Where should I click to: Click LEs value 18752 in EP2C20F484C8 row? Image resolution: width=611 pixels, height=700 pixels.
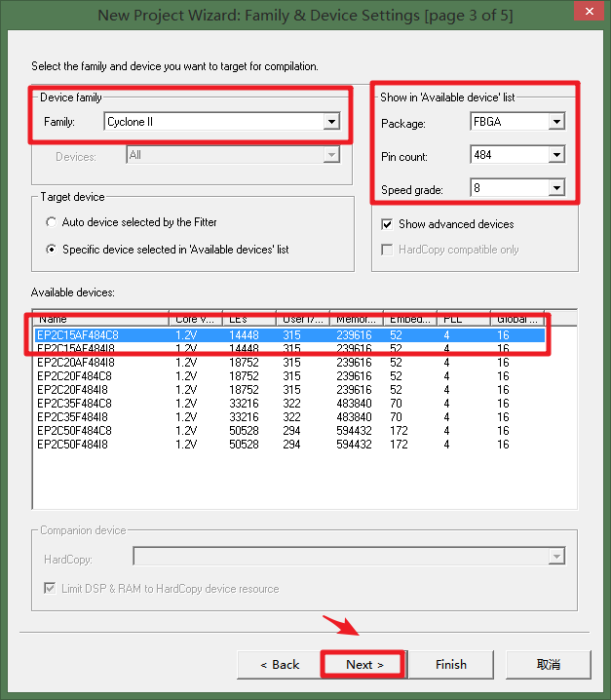(244, 376)
